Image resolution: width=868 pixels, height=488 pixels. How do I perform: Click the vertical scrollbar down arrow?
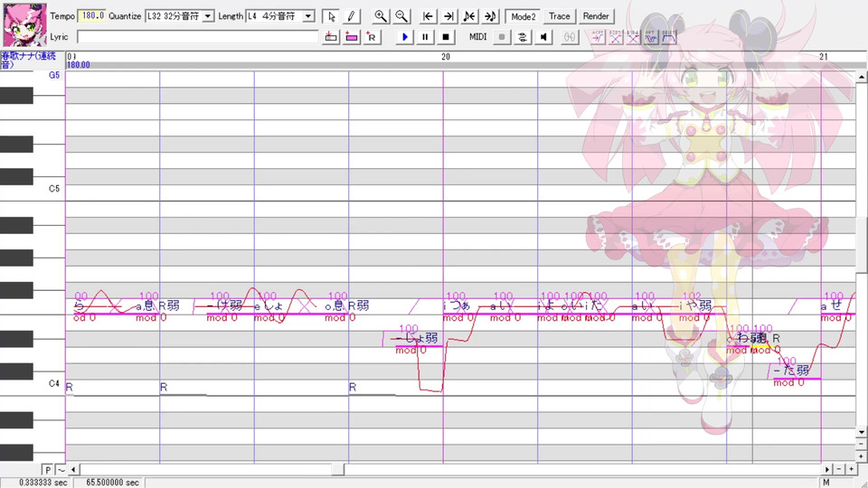pos(861,432)
